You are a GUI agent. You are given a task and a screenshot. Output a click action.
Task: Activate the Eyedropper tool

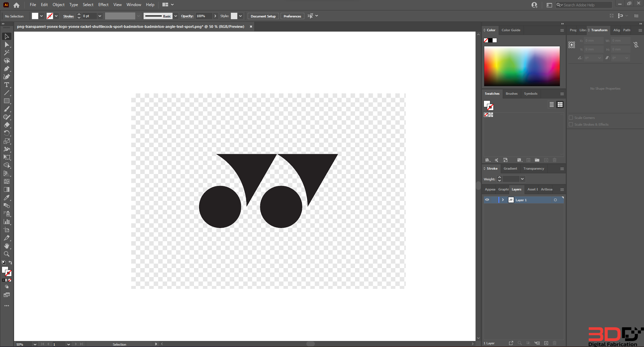coord(6,198)
